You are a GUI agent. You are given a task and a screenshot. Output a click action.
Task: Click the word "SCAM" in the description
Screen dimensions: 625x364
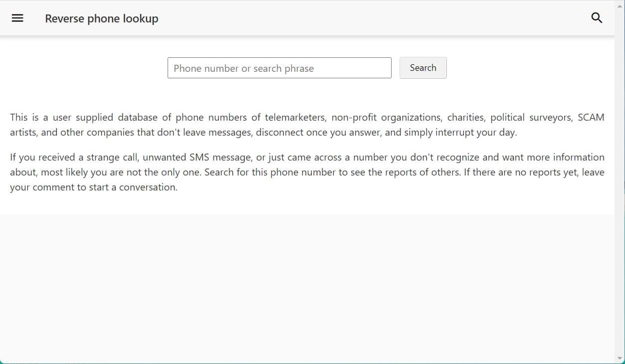pos(591,118)
